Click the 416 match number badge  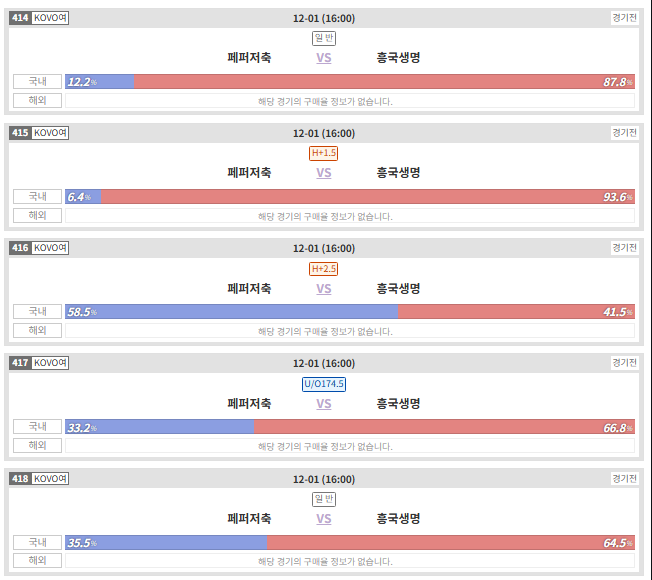click(20, 248)
